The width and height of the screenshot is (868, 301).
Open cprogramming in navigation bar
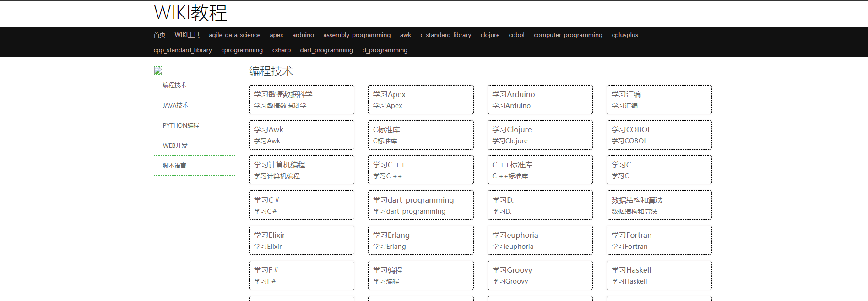coord(242,50)
